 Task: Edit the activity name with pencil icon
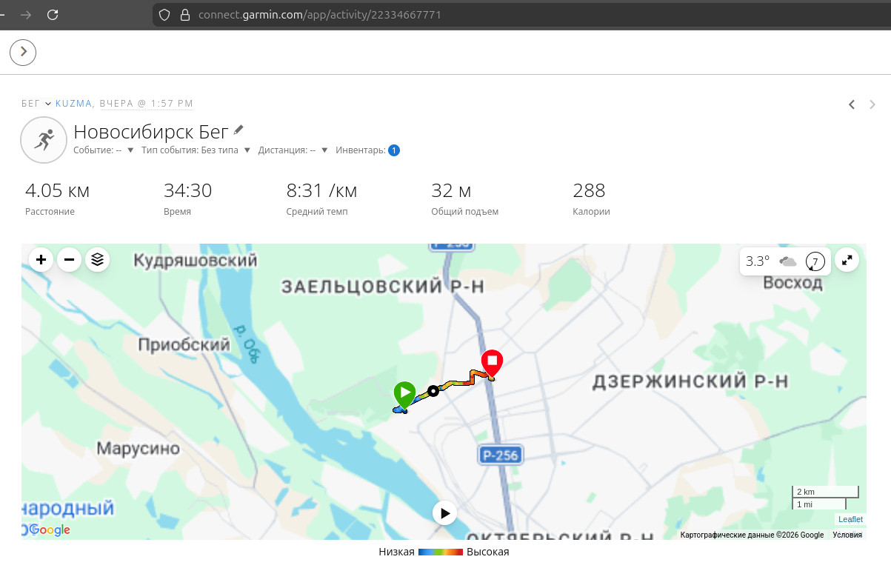point(238,130)
